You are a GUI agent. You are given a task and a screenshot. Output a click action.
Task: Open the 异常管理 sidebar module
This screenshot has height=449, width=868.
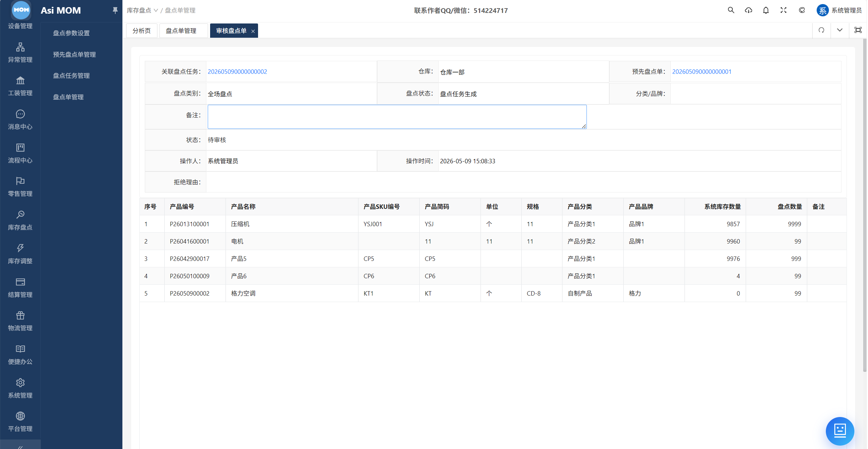coord(20,53)
